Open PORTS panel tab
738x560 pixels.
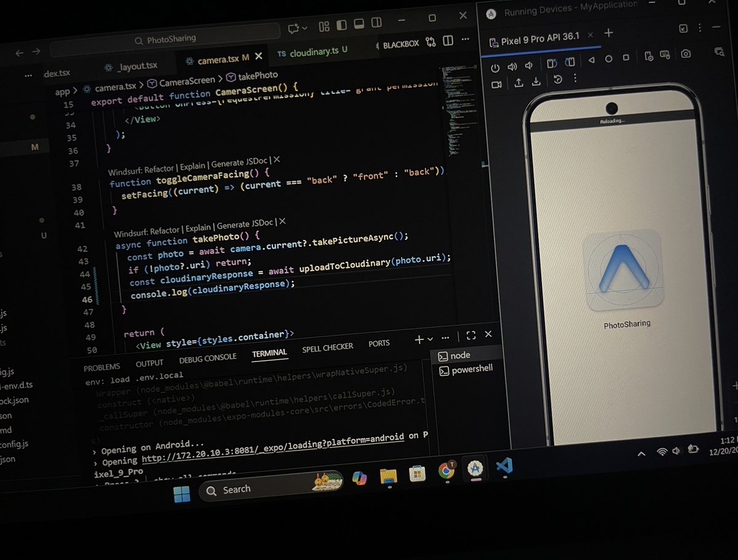click(379, 344)
